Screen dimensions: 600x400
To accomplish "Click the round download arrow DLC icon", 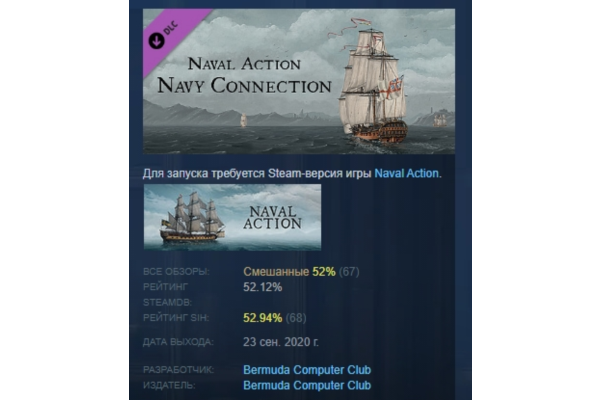I will click(156, 41).
